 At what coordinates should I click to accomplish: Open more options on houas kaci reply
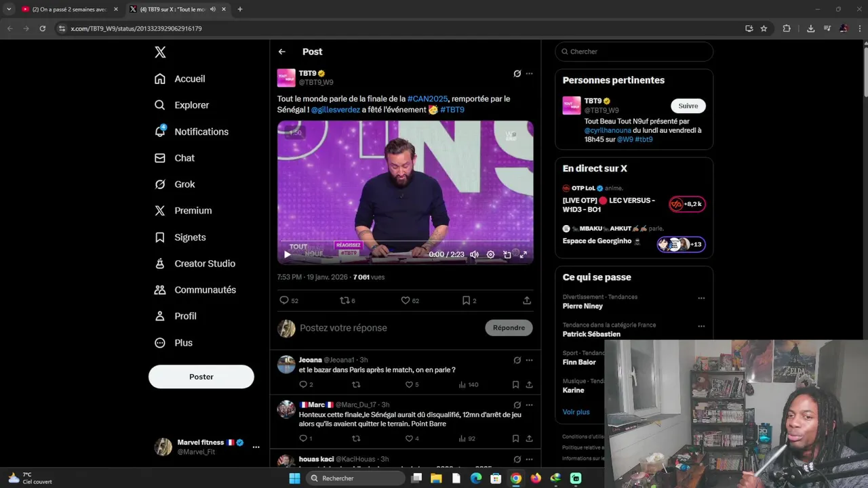point(530,459)
